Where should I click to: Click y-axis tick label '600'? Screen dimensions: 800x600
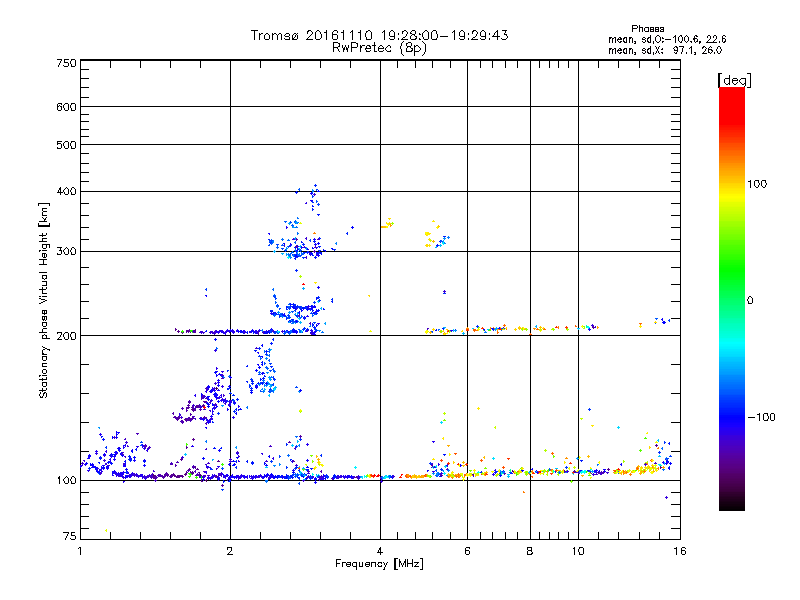coord(66,107)
